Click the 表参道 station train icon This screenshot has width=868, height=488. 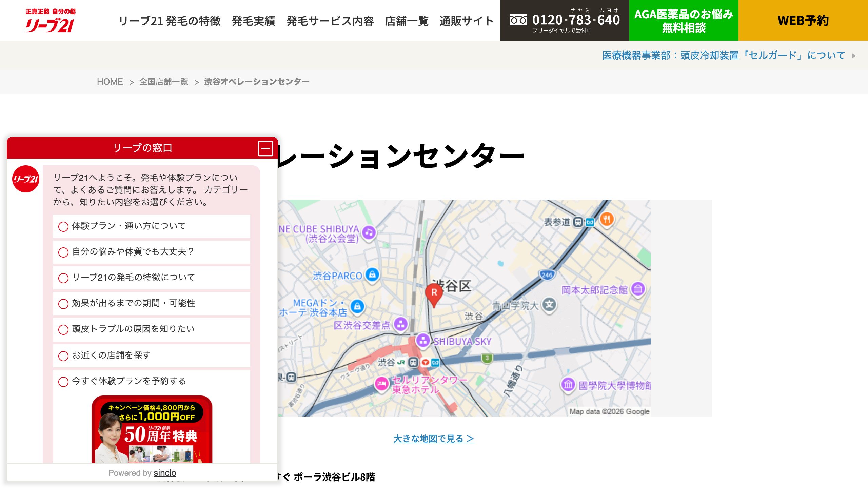(578, 222)
